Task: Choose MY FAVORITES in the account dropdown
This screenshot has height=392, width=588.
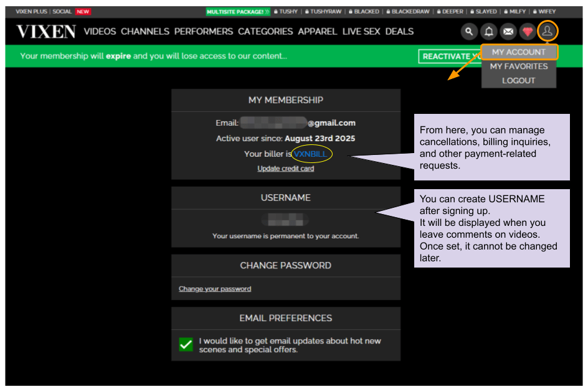Action: point(519,66)
